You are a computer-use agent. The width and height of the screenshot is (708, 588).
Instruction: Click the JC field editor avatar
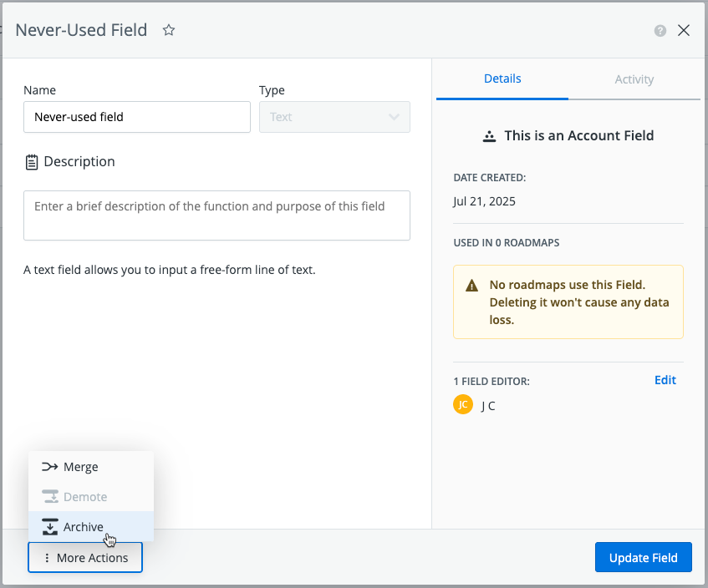point(463,405)
